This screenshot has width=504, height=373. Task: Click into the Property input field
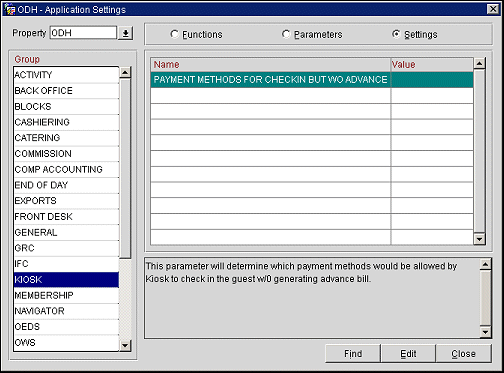click(x=83, y=33)
